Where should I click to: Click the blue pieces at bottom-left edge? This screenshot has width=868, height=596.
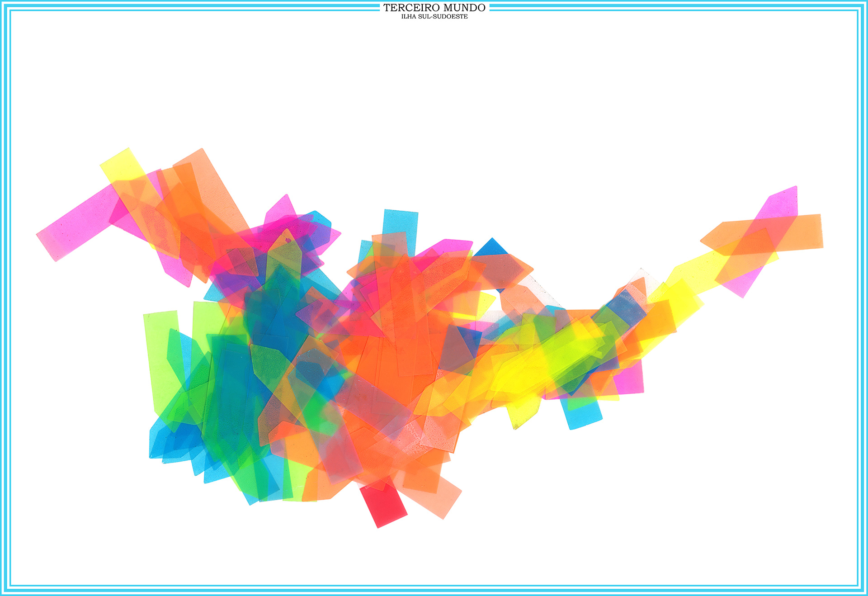[x=167, y=441]
